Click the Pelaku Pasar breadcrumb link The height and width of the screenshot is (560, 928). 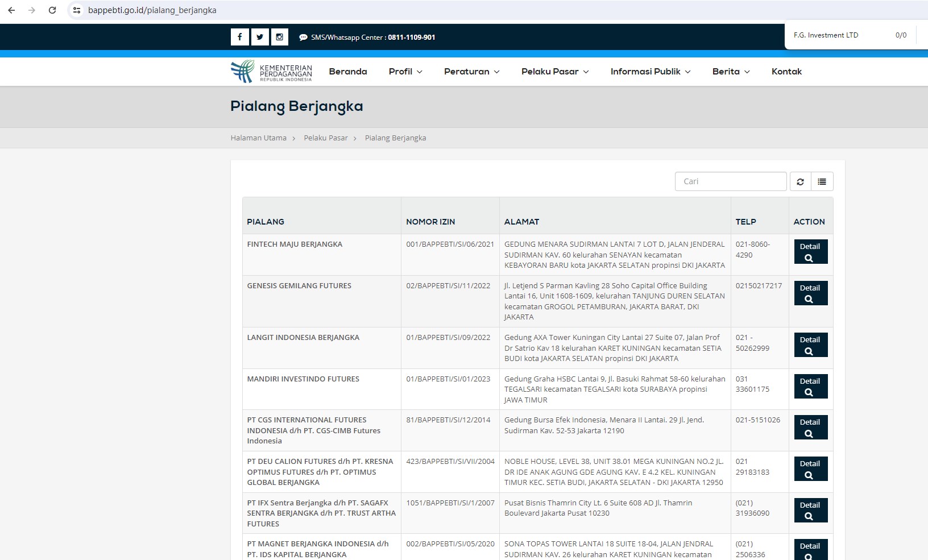(x=326, y=138)
